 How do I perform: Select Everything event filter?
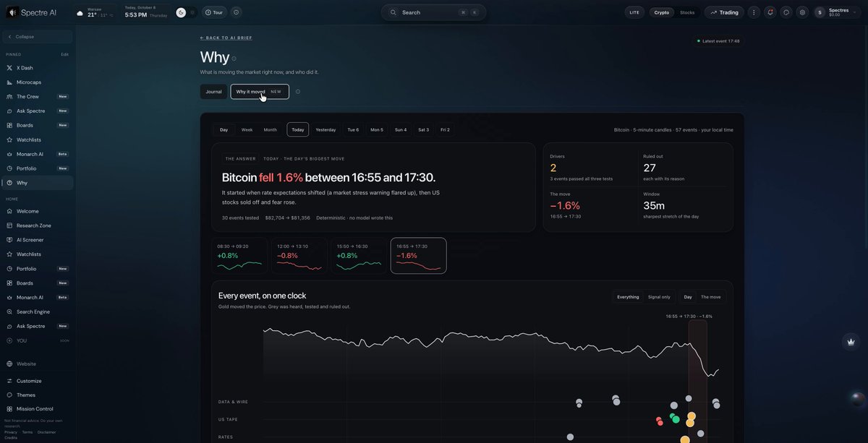628,297
